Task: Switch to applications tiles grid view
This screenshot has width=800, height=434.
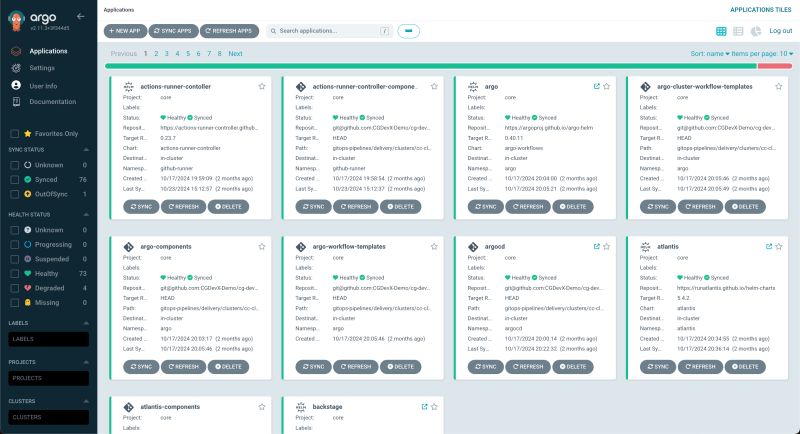Action: click(721, 31)
